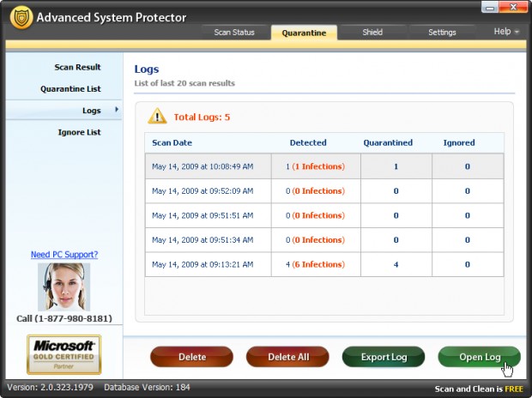Screen dimensions: 532x398
Task: Click the Open Log button
Action: pos(480,357)
